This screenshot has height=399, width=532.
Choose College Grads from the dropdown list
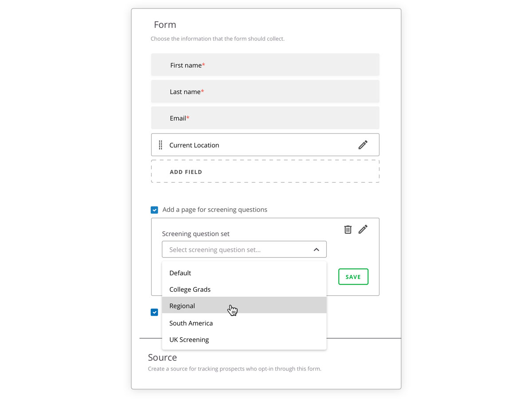[x=244, y=289]
